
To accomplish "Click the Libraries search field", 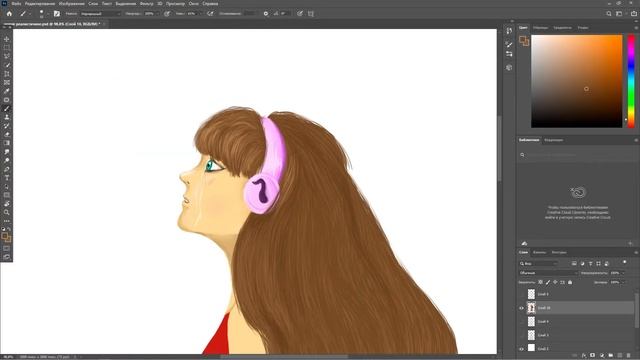I will click(x=576, y=155).
